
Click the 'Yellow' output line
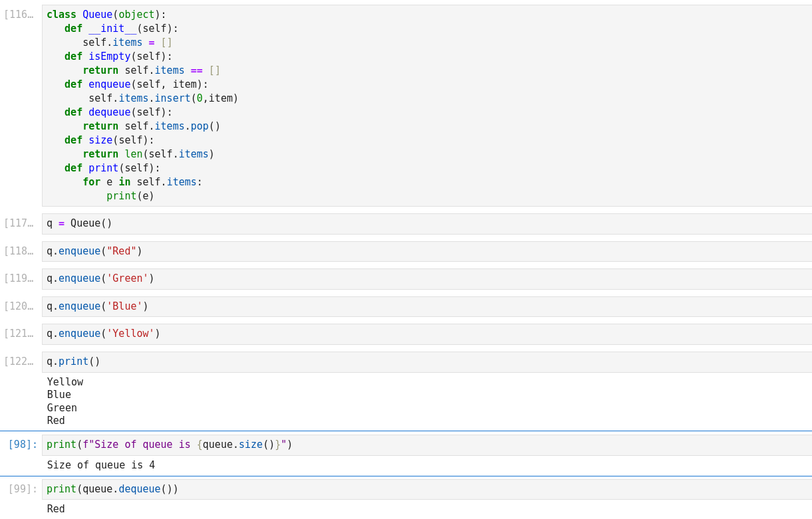65,382
